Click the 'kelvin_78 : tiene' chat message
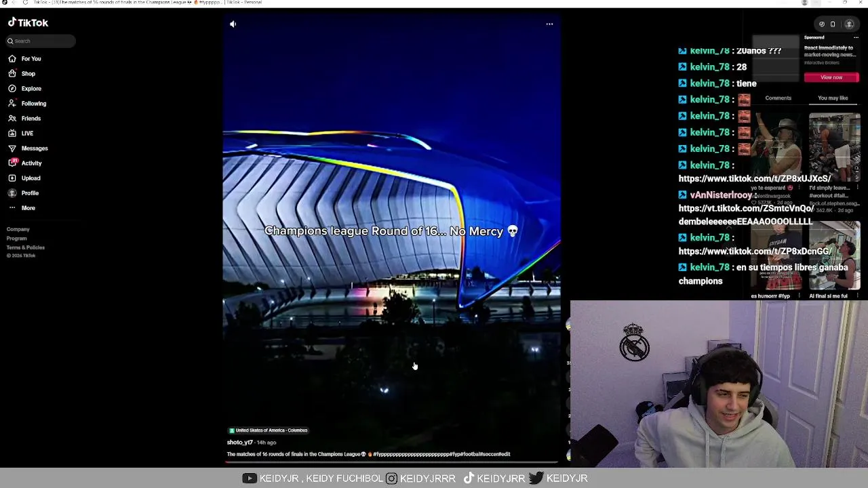The image size is (868, 488). point(717,83)
